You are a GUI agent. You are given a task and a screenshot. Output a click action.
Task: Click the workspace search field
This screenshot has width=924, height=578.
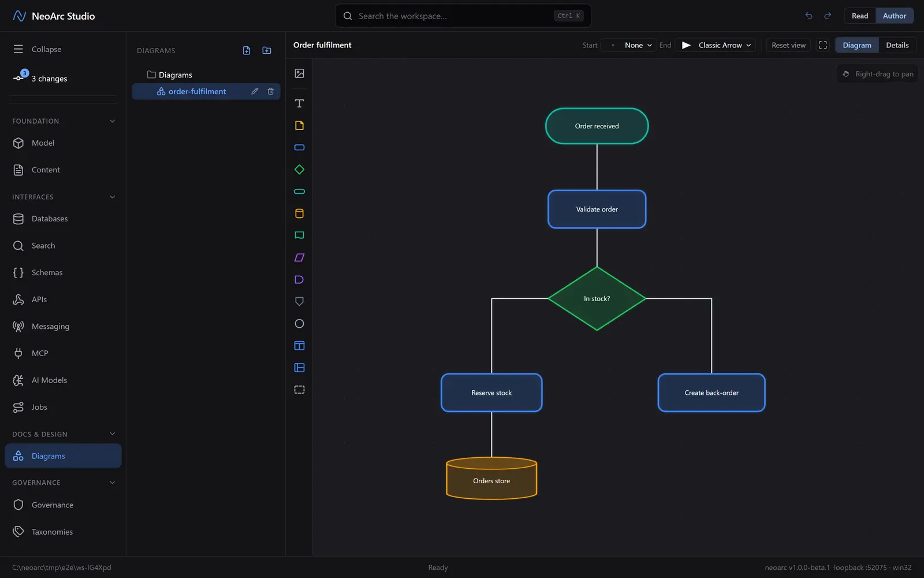pyautogui.click(x=463, y=16)
